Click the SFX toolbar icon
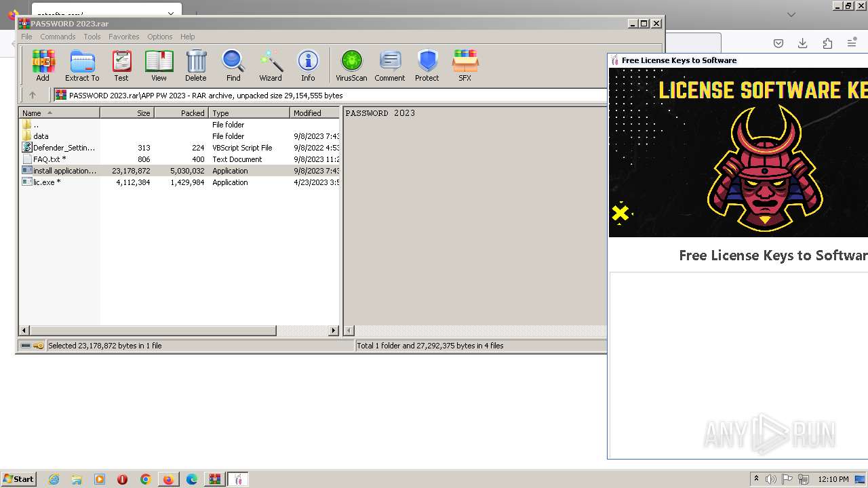Image resolution: width=868 pixels, height=488 pixels. 465,66
